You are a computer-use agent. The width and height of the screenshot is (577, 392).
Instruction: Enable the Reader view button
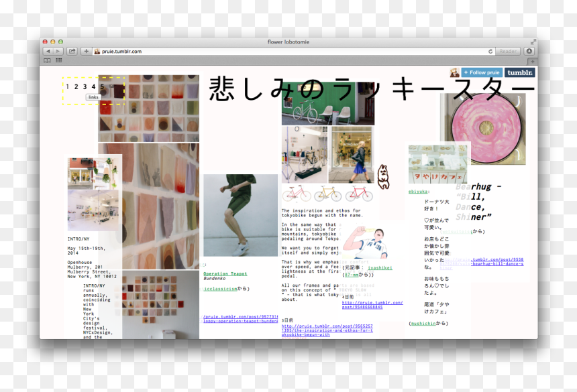(508, 52)
